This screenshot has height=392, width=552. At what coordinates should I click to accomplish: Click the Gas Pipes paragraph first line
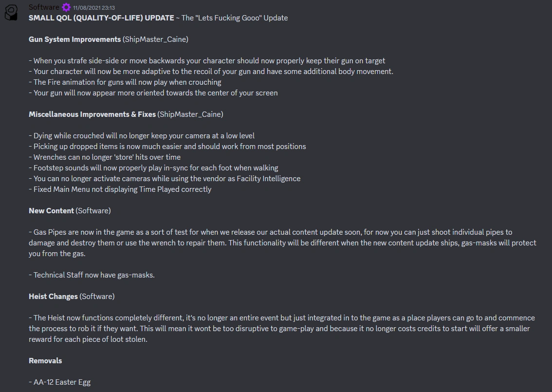click(x=271, y=232)
